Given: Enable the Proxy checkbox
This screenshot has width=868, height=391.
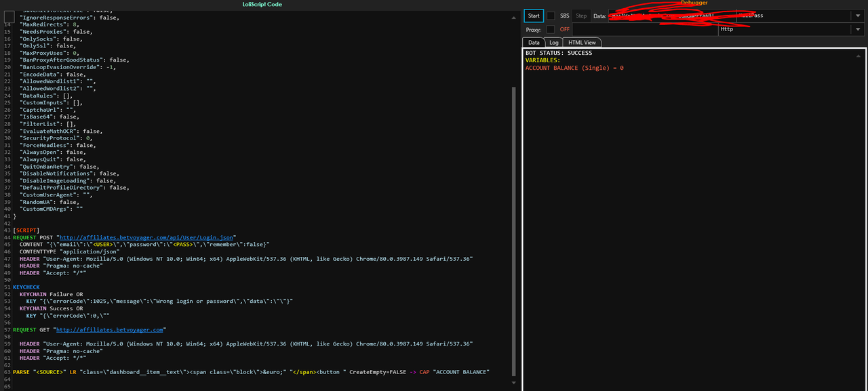Looking at the screenshot, I should tap(551, 29).
